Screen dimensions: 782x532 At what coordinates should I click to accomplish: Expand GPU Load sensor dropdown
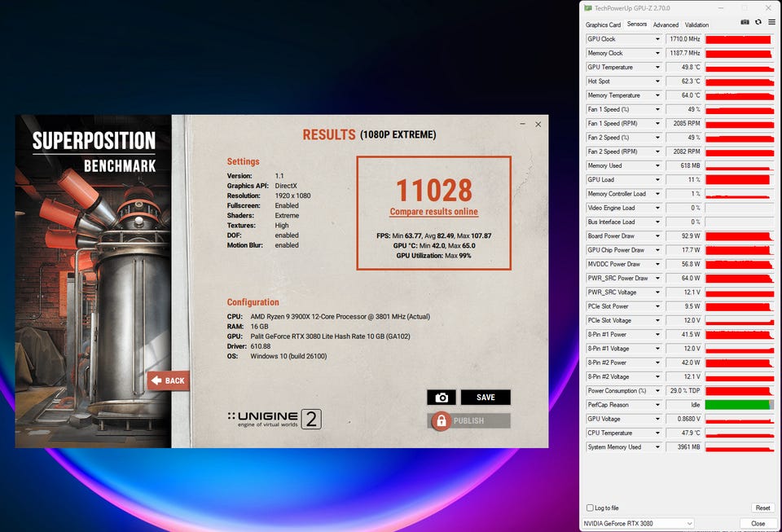pos(657,179)
